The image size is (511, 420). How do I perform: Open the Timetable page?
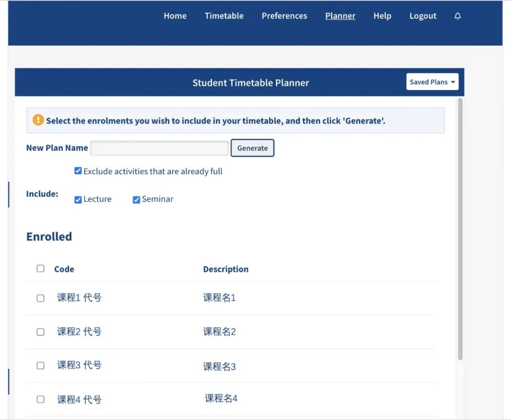224,16
